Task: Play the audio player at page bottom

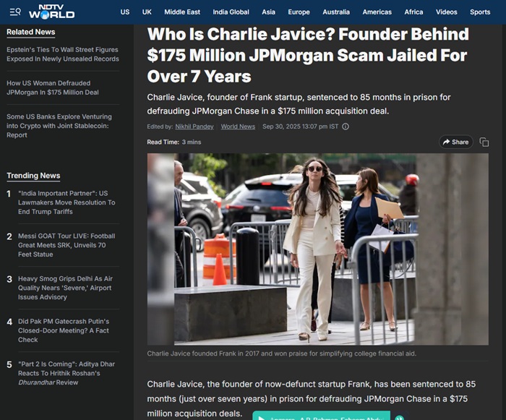Action: point(262,418)
